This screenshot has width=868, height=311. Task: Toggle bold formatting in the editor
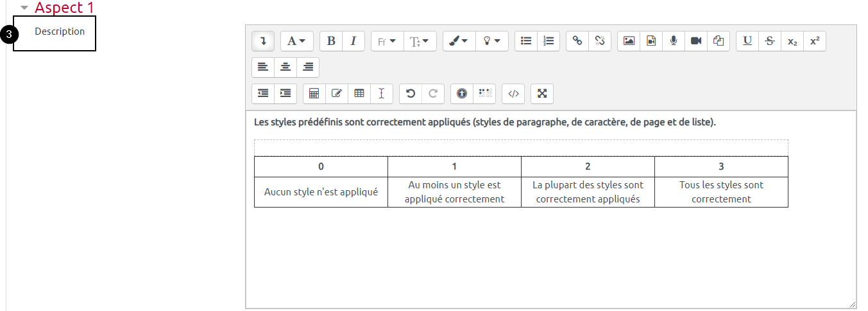pos(331,41)
